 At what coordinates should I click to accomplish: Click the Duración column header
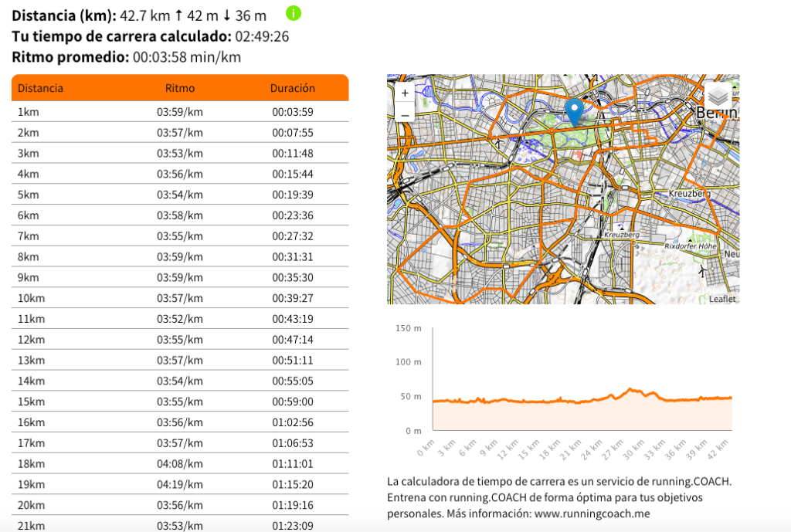(x=292, y=88)
